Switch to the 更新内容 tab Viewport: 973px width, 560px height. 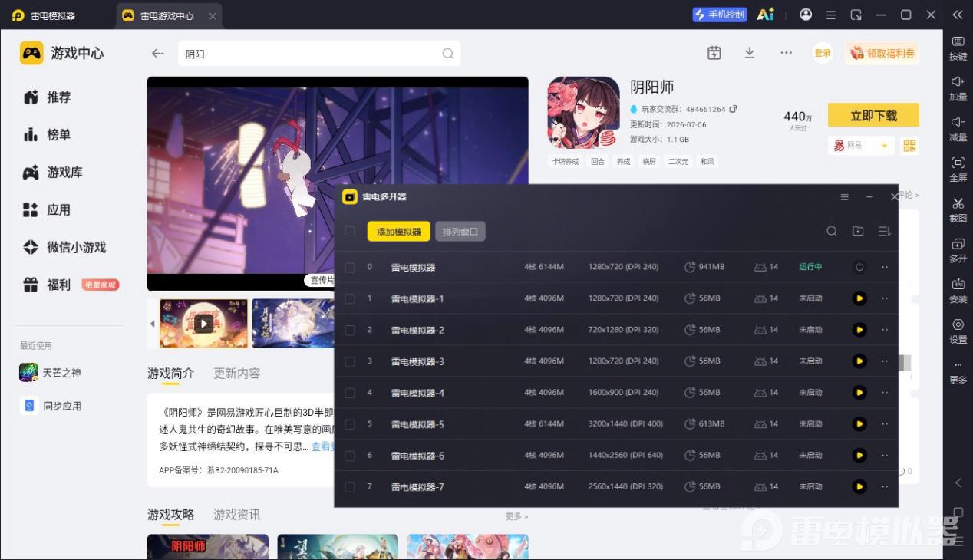[x=236, y=374]
